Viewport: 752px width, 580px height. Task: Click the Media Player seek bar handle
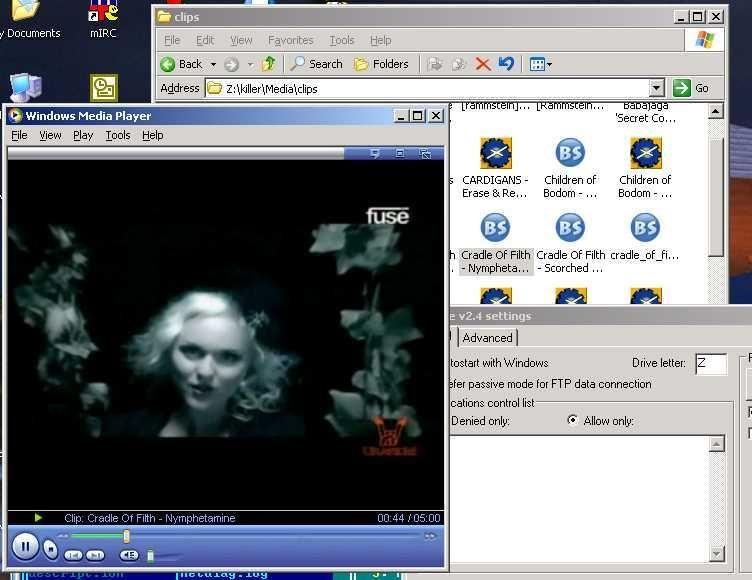[x=126, y=536]
